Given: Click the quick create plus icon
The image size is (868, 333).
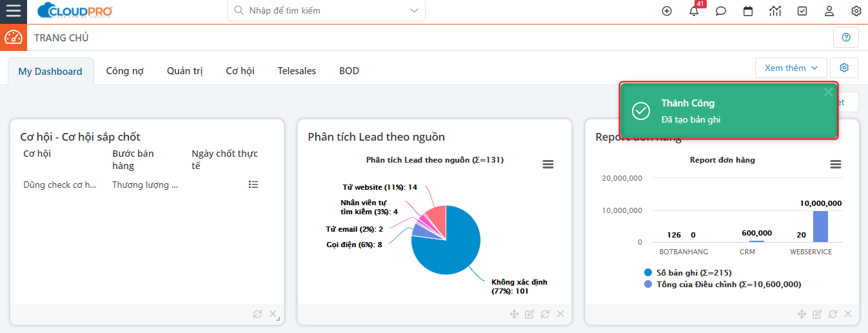Looking at the screenshot, I should click(x=667, y=11).
